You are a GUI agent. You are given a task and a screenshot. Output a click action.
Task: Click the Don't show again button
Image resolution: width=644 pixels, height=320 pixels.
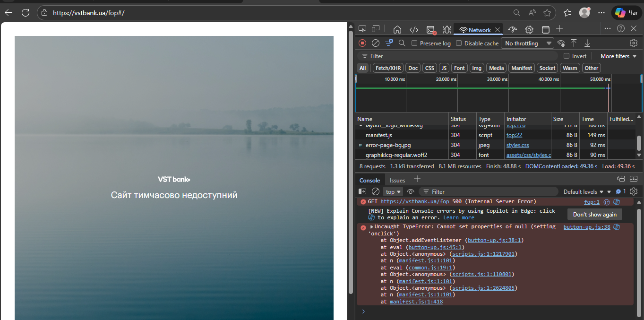click(595, 214)
